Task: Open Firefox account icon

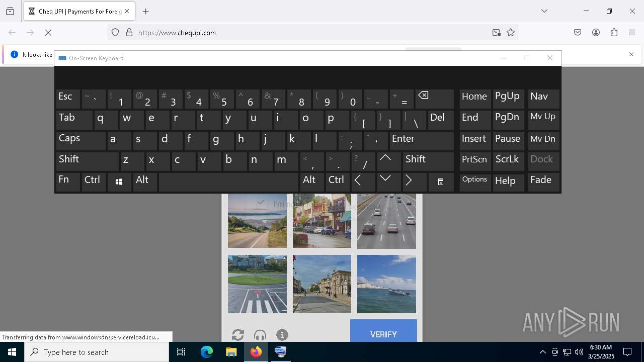Action: tap(596, 33)
